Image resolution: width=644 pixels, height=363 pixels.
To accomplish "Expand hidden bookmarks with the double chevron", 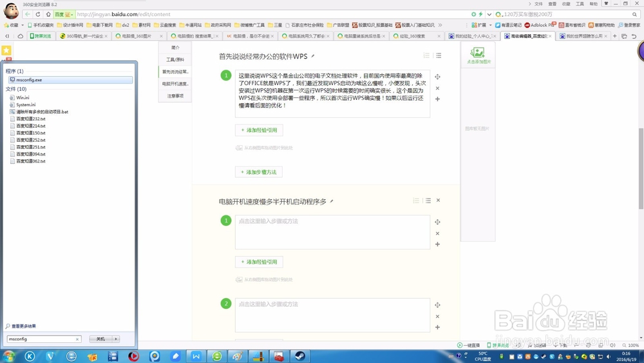I will (x=440, y=25).
